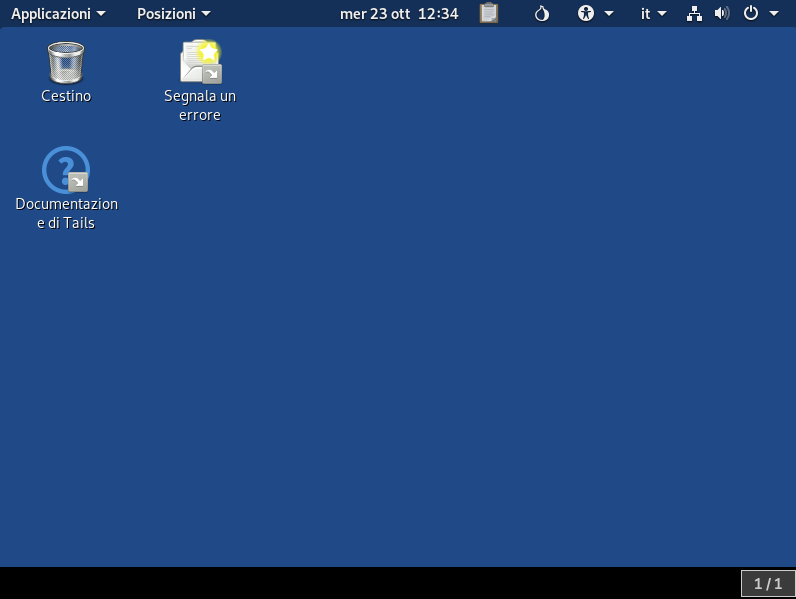Click the date and time "mer 23 ott 12:34"

399,14
